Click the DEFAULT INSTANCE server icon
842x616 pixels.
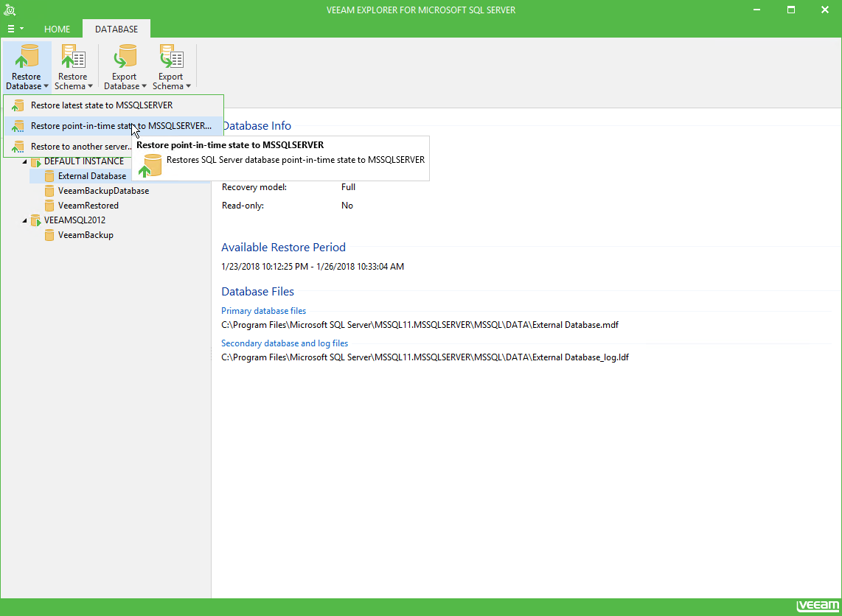[36, 161]
